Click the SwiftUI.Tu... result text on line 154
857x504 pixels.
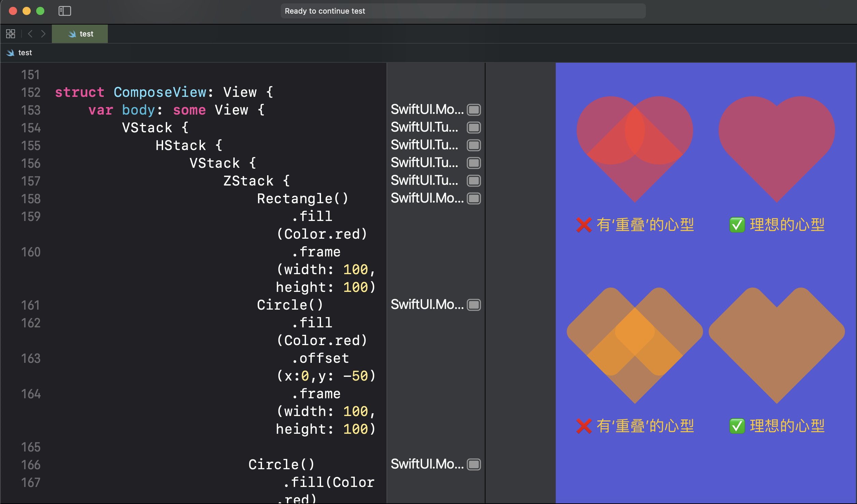[x=424, y=127]
